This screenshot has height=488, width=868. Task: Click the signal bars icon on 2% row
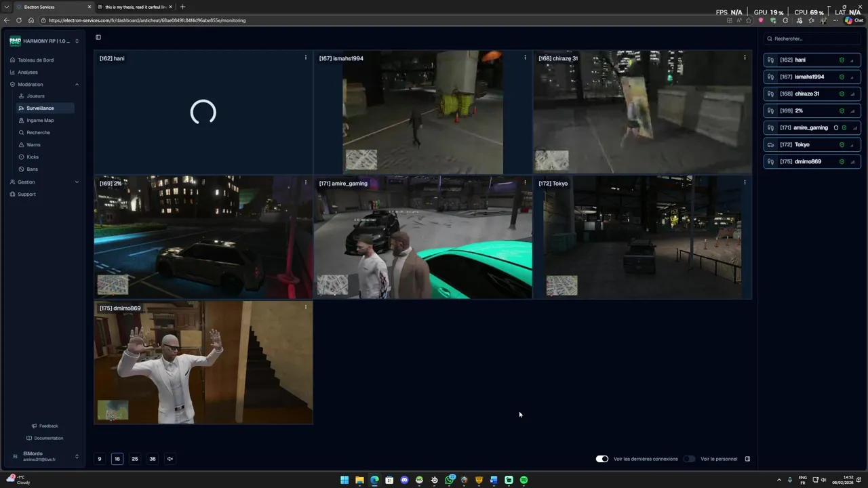pos(854,110)
